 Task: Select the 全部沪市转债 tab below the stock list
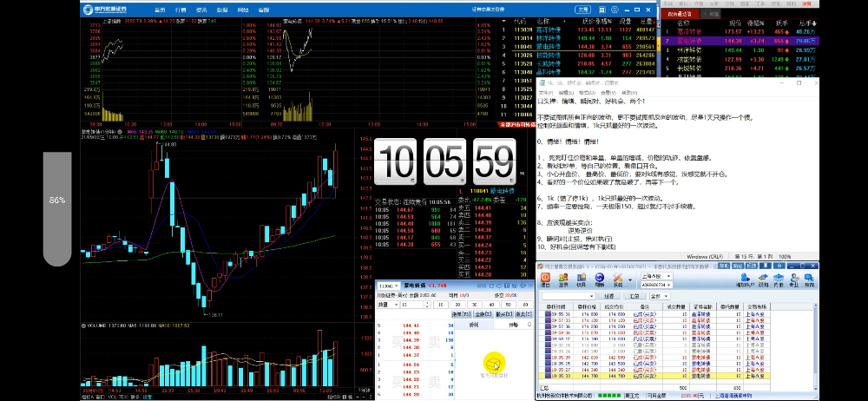click(x=516, y=125)
